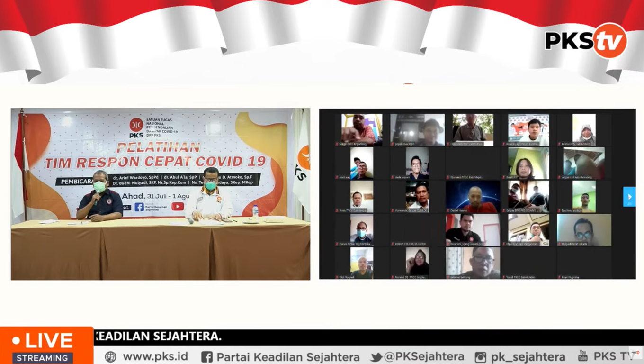Image resolution: width=644 pixels, height=364 pixels.
Task: Click the Facebook icon on backdrop banner
Action: 139,207
